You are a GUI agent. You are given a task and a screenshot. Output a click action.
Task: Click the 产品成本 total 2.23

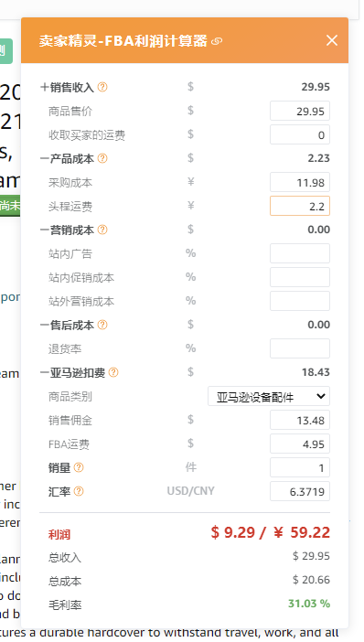(x=318, y=158)
